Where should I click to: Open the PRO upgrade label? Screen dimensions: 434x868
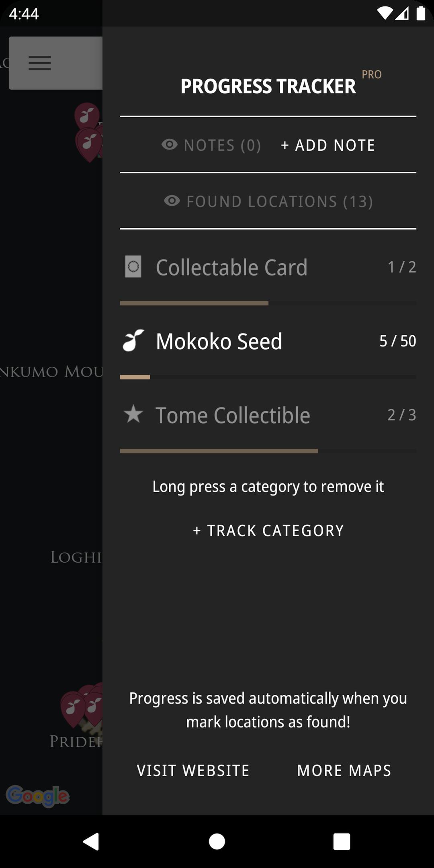[371, 75]
